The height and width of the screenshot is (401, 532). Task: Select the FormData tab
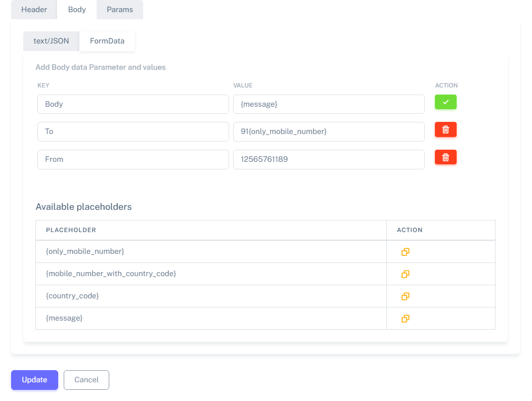[x=107, y=41]
